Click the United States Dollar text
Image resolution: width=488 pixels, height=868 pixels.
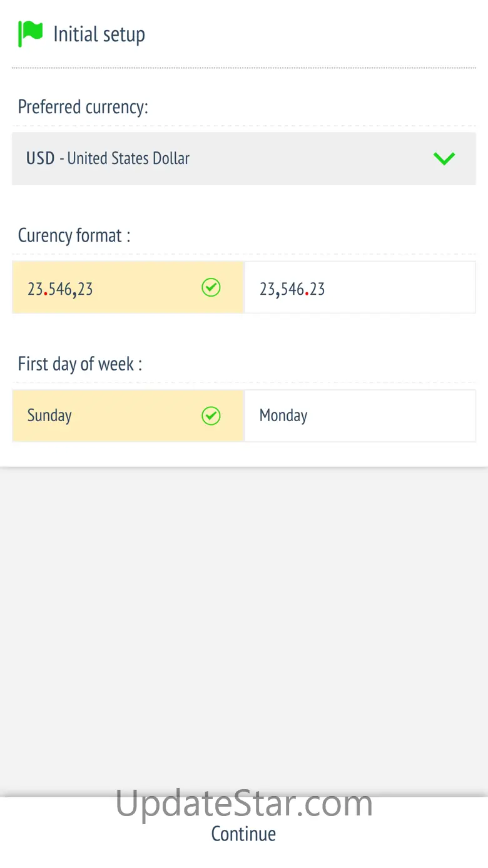128,158
